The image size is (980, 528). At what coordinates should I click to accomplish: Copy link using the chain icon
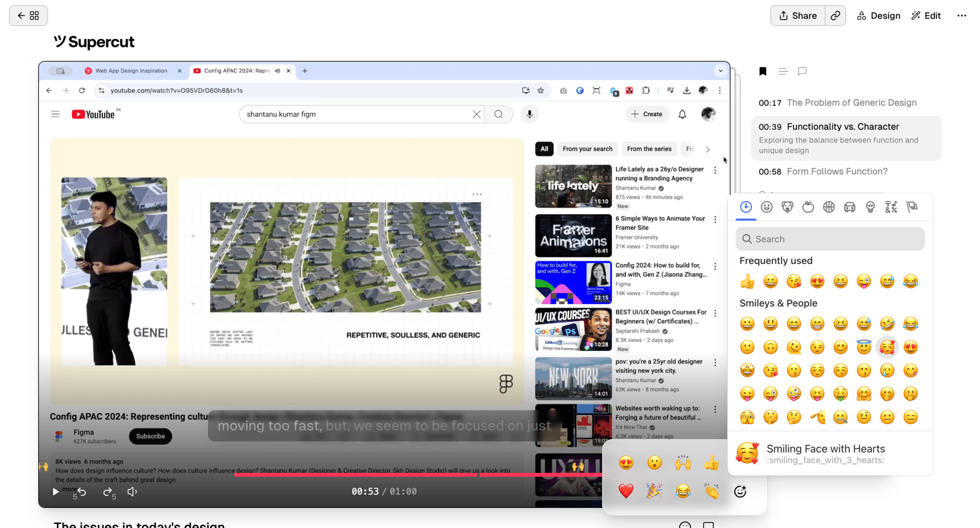(835, 16)
